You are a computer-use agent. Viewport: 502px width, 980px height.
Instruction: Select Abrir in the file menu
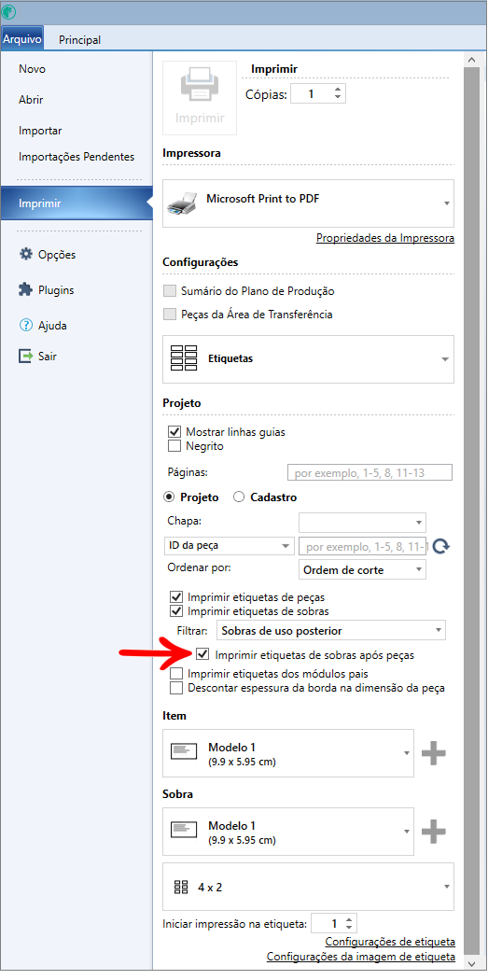coord(31,99)
